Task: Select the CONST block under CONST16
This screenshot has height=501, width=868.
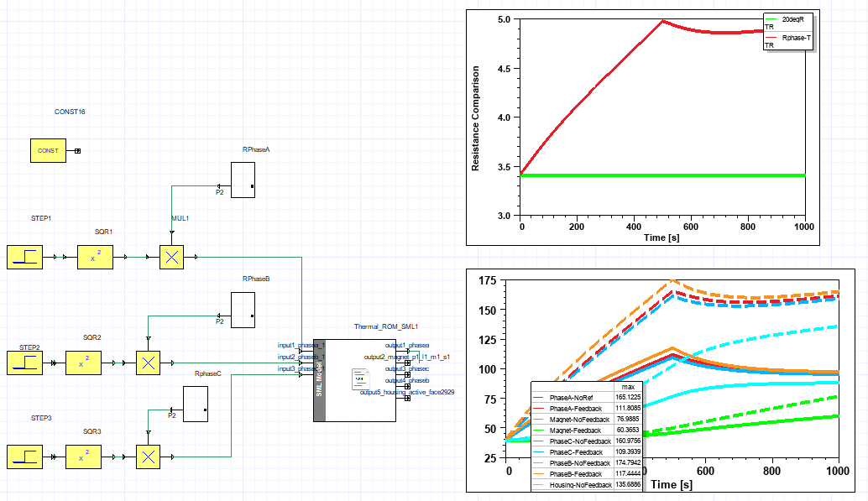Action: (50, 151)
